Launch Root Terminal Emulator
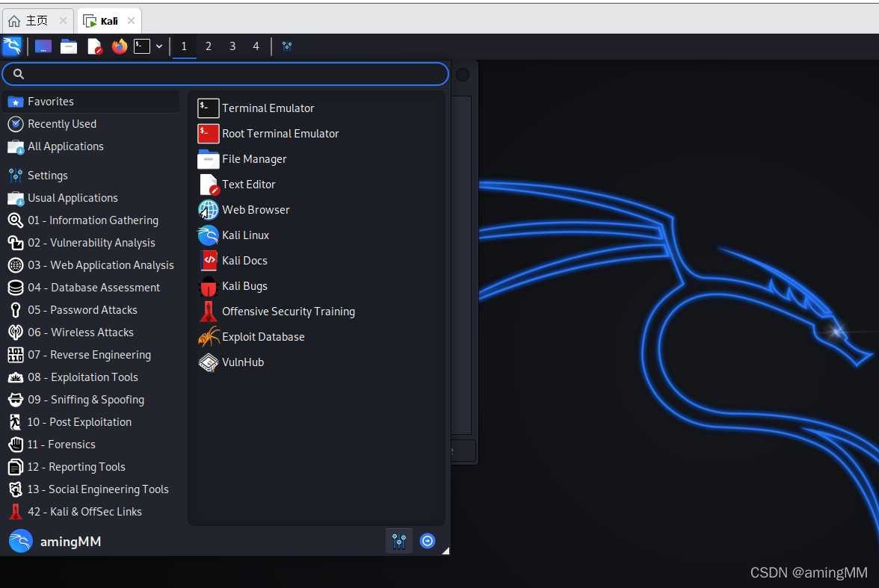The height and width of the screenshot is (588, 879). pyautogui.click(x=317, y=134)
